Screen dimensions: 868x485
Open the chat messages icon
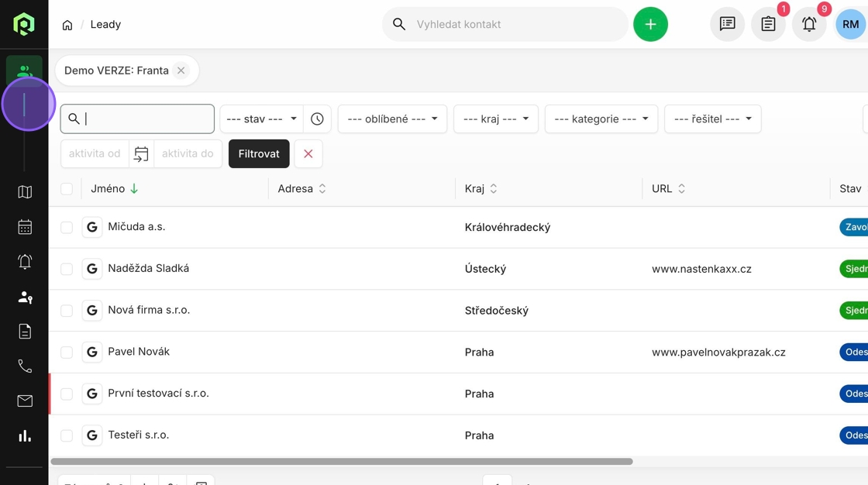pos(728,24)
